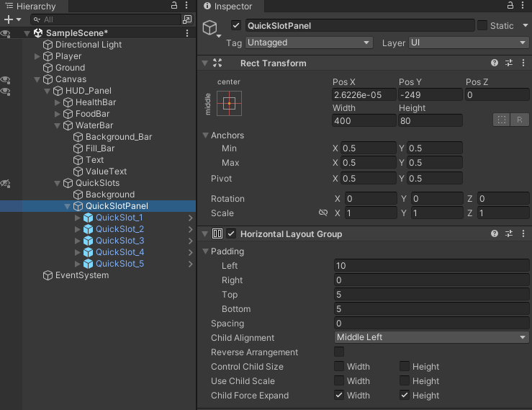Select the Ground object

(x=71, y=68)
